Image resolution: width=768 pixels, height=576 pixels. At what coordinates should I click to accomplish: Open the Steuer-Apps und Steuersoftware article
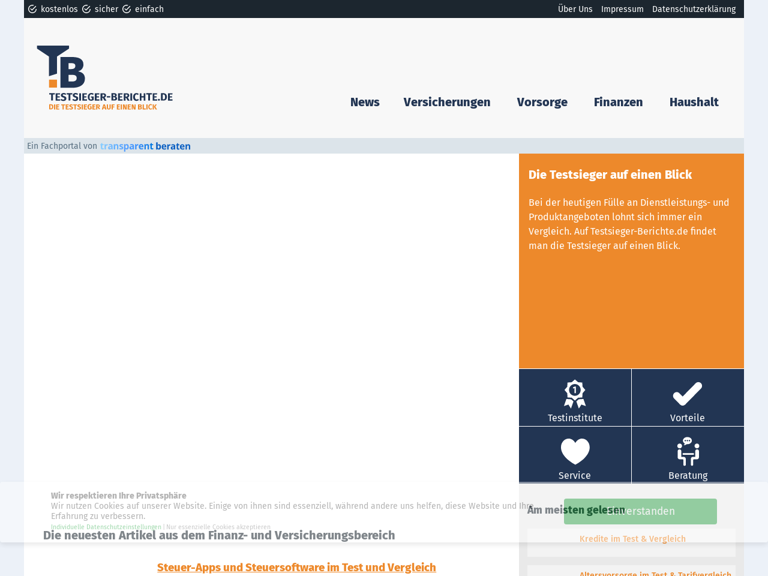point(296,567)
